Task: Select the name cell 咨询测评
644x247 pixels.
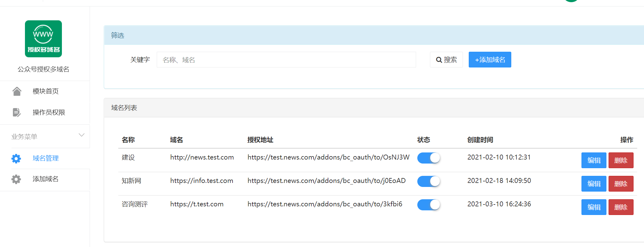Action: 135,204
